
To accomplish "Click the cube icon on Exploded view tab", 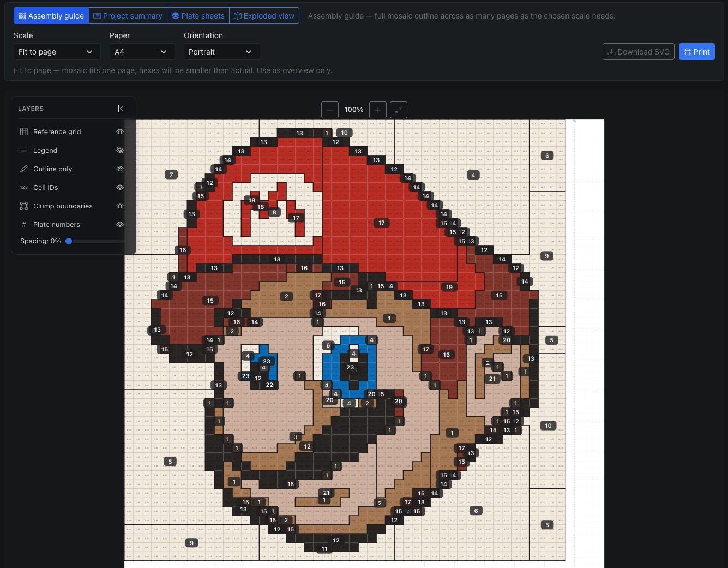I will [238, 16].
